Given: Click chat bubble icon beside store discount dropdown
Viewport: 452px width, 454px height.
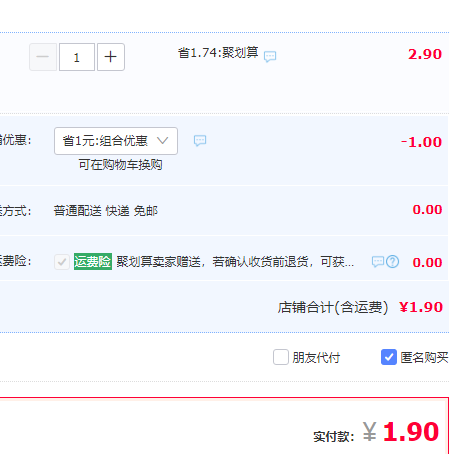Looking at the screenshot, I should coord(200,141).
